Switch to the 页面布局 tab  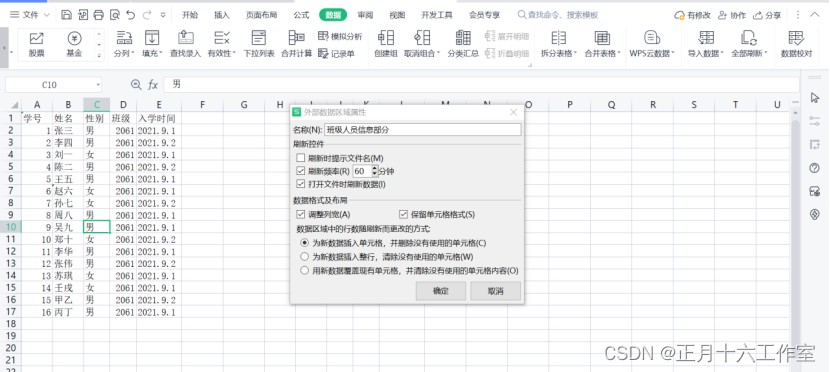(x=261, y=15)
